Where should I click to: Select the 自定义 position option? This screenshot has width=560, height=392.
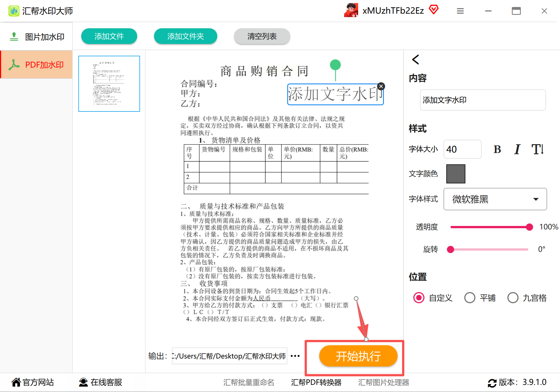pos(419,298)
